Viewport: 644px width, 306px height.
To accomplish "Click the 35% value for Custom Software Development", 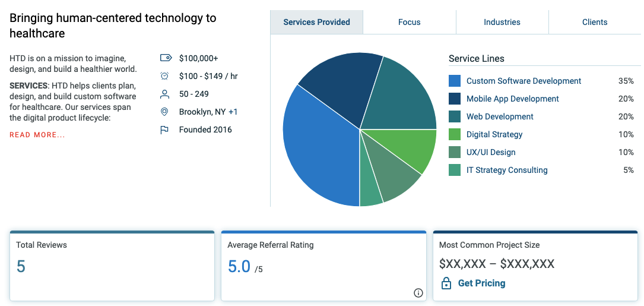I will (626, 81).
